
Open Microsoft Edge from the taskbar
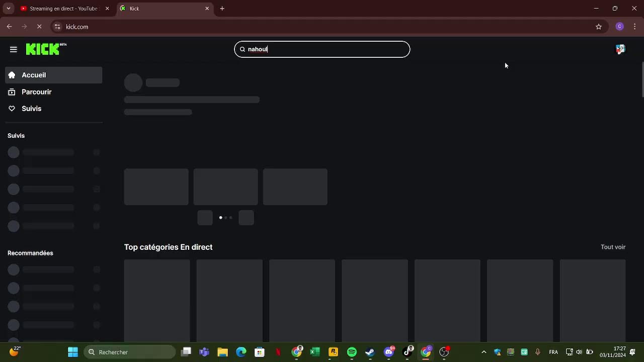pos(241,352)
